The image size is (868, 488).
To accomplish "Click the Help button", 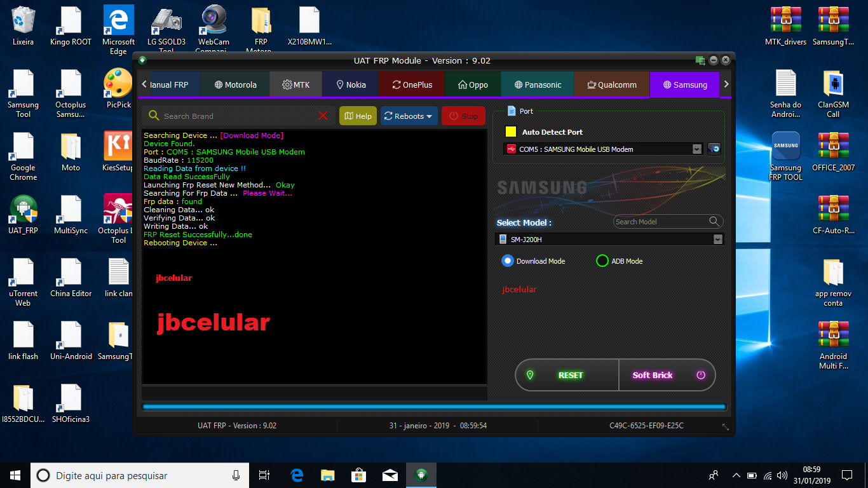I will pyautogui.click(x=358, y=116).
